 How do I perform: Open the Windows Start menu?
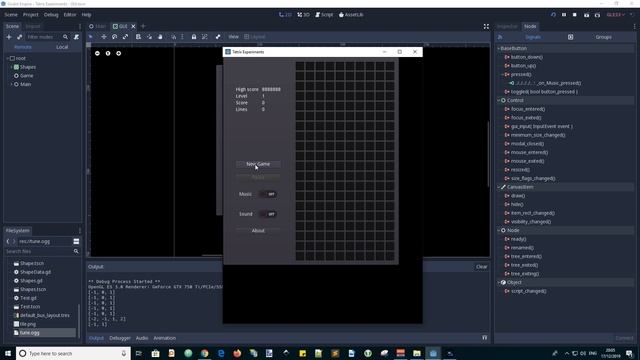pos(8,353)
